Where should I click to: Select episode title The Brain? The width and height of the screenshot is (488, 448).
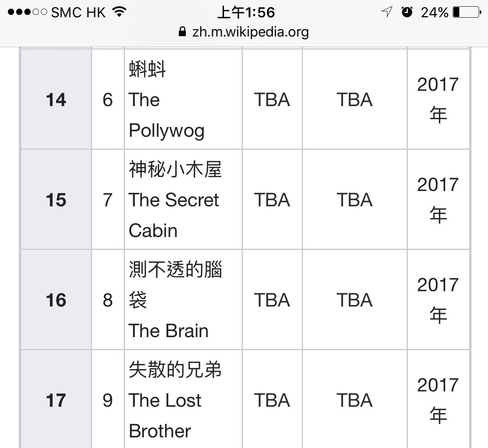click(x=169, y=330)
